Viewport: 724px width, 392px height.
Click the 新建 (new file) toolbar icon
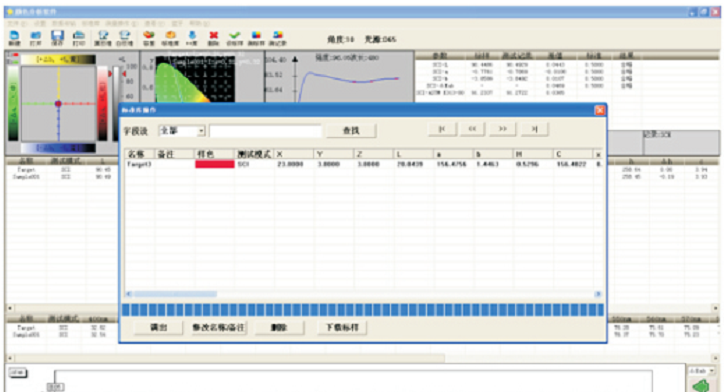click(14, 38)
